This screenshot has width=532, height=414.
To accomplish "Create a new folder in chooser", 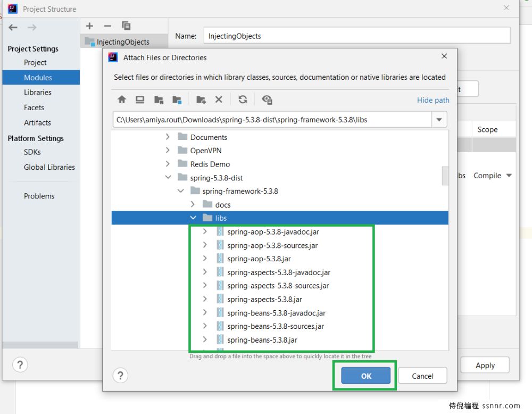I will click(201, 100).
